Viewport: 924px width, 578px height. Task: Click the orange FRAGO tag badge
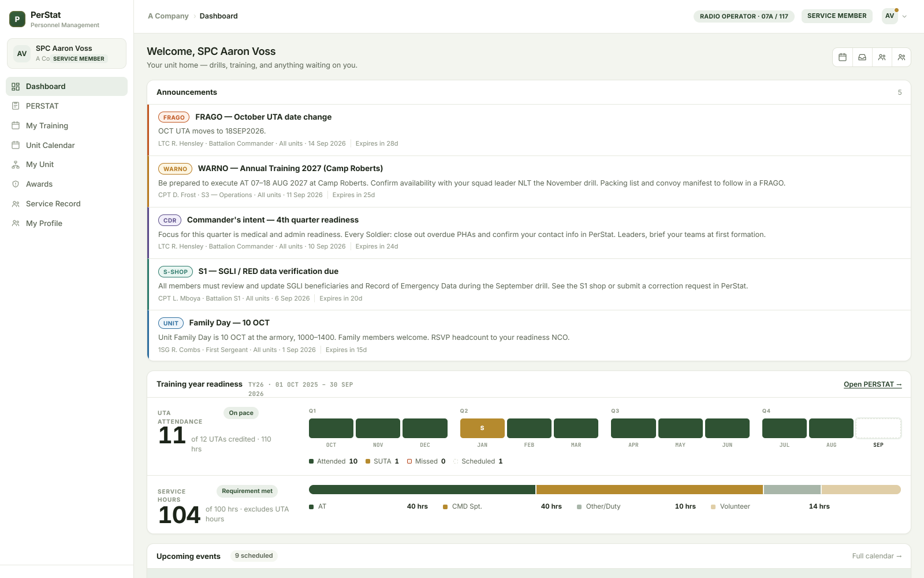174,117
